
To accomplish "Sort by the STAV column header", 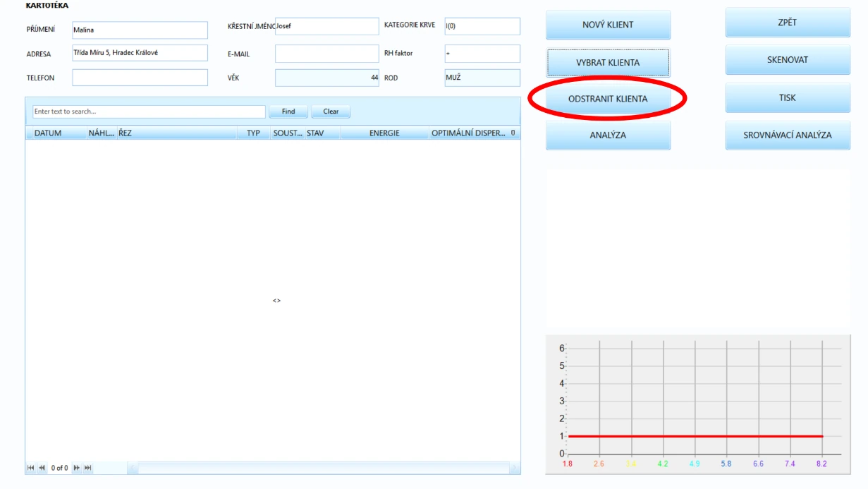I will [x=322, y=133].
